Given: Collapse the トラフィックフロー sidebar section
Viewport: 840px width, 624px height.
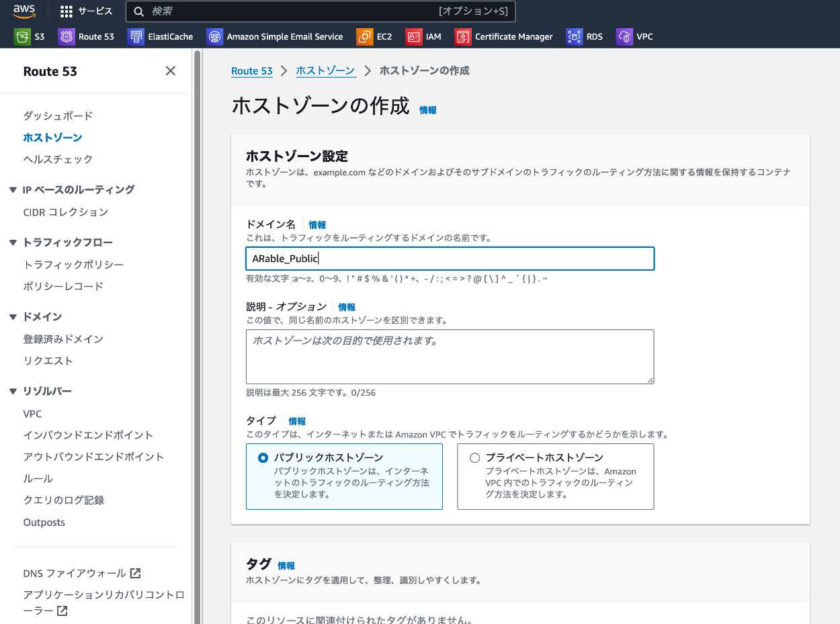Looking at the screenshot, I should pos(13,242).
